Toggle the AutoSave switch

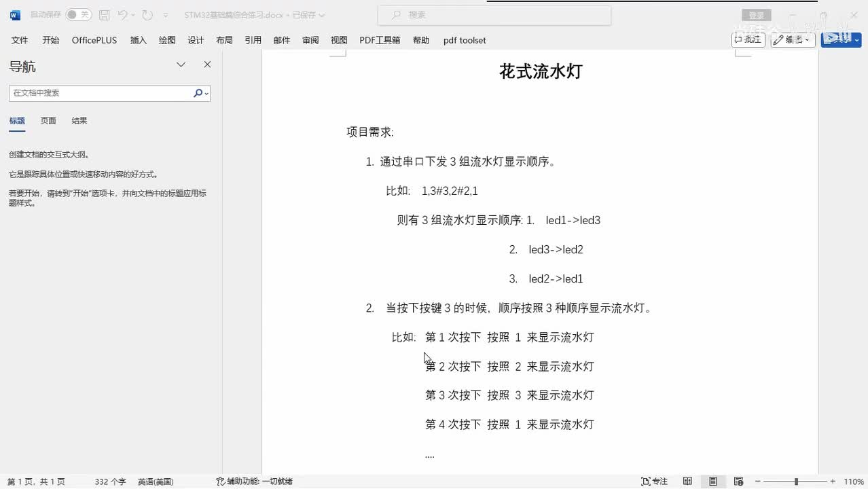point(79,14)
